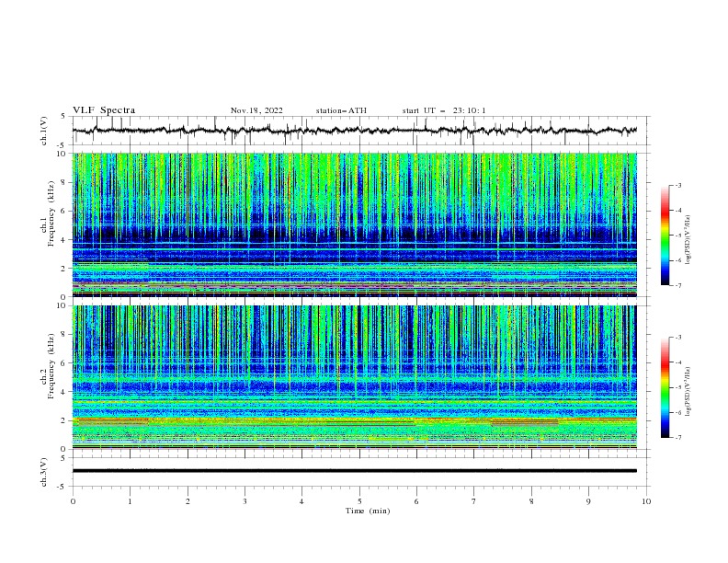Click the "VLF Spectra" plot title

104,110
